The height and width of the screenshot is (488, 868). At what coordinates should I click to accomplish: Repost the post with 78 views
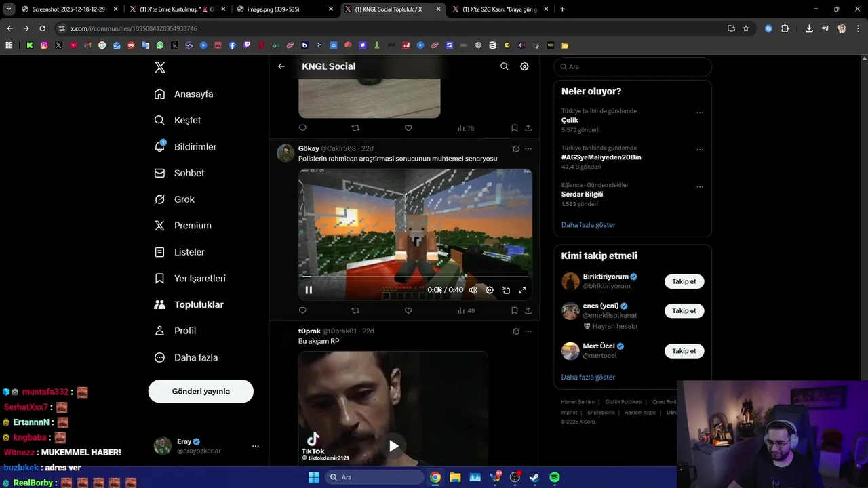click(355, 128)
